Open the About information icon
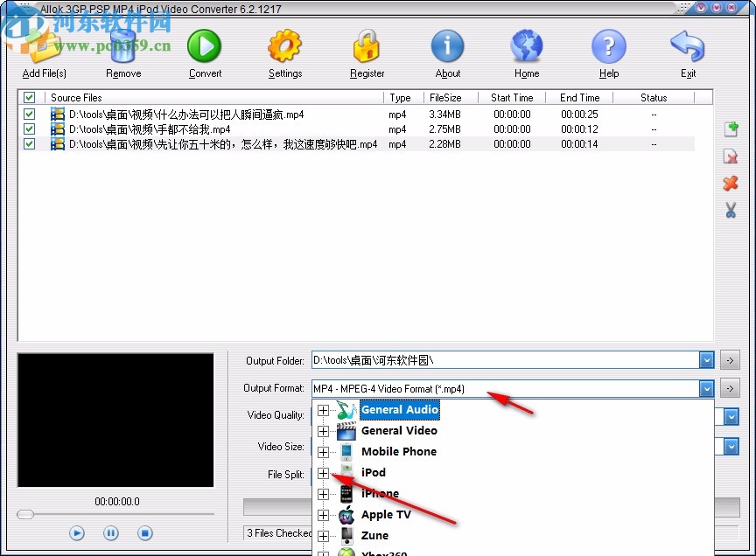The width and height of the screenshot is (756, 556). pyautogui.click(x=447, y=45)
